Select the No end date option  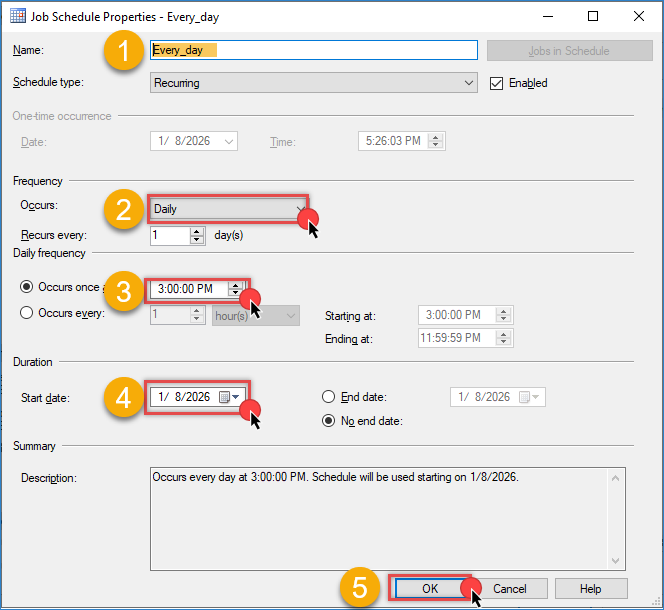329,421
